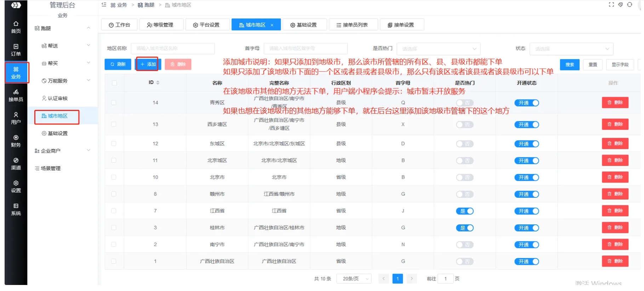Open the 财务 finance sidebar icon
Image resolution: width=644 pixels, height=291 pixels.
tap(16, 141)
